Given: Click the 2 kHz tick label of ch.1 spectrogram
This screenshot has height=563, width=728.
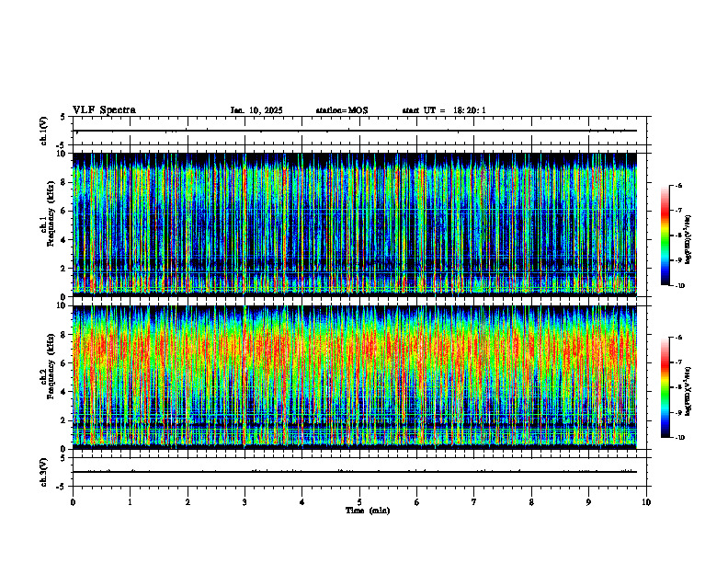Looking at the screenshot, I should tap(64, 268).
